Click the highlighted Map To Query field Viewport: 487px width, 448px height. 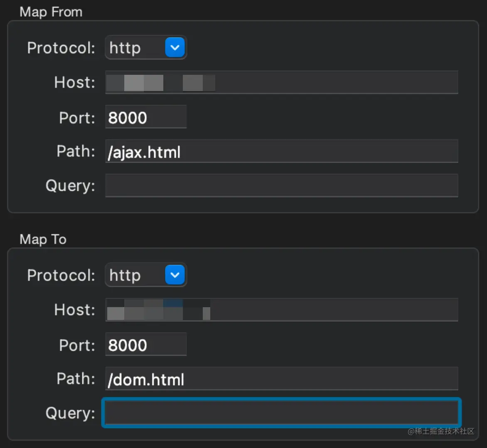point(281,413)
